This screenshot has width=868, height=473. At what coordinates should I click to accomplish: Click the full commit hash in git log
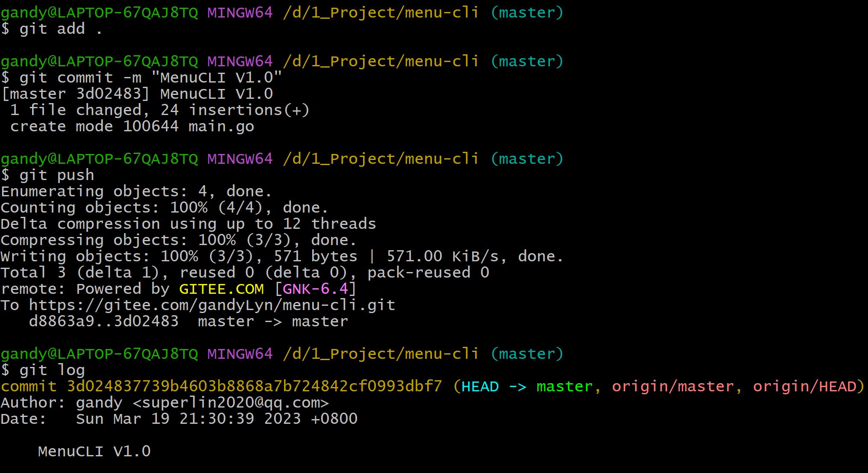(x=254, y=387)
